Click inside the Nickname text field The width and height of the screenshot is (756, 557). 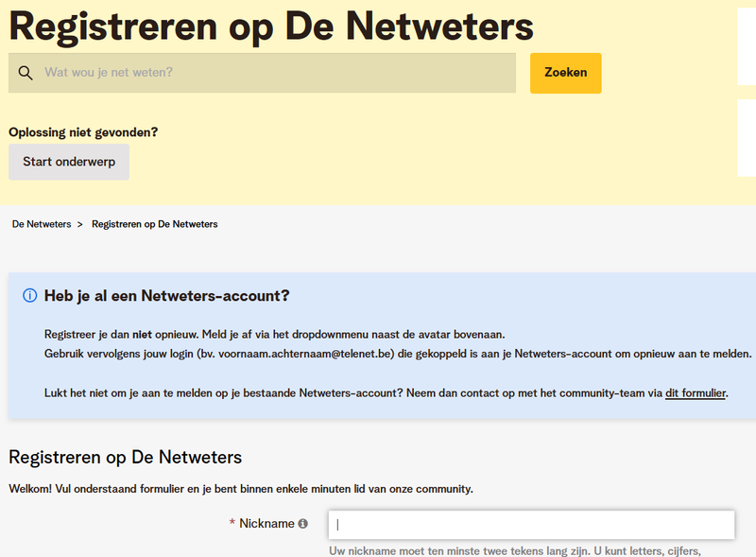pos(531,525)
